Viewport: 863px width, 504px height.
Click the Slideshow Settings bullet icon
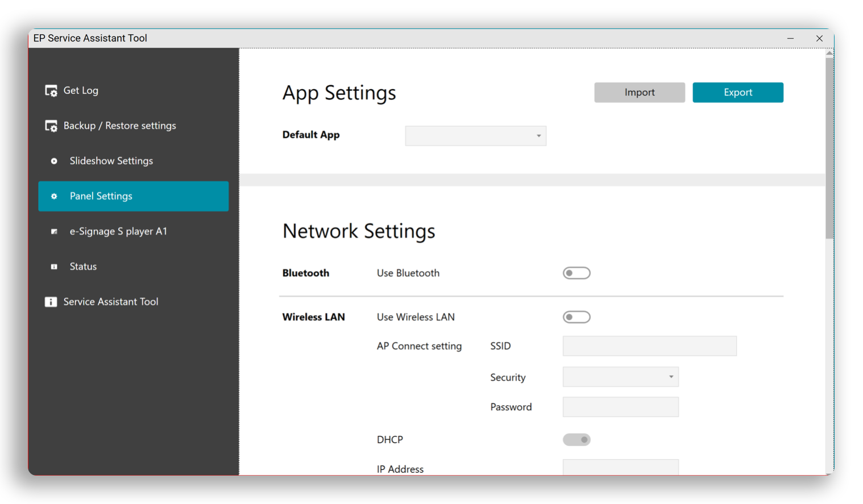tap(54, 161)
